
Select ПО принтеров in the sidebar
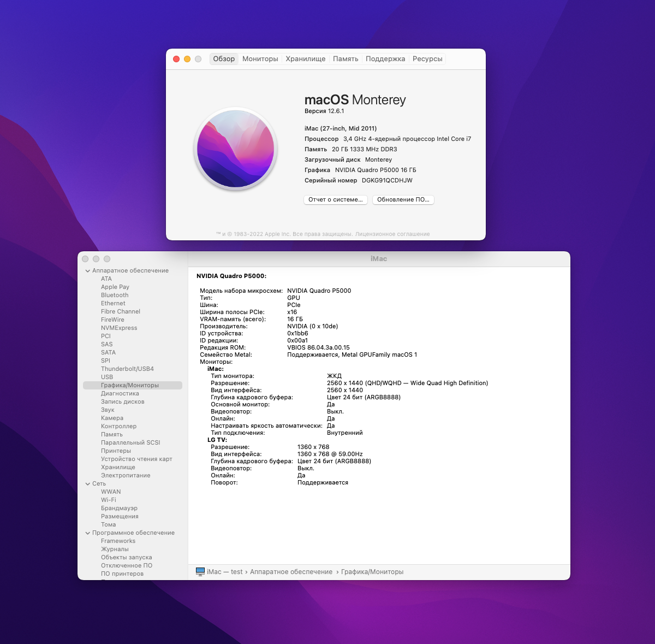tap(122, 574)
